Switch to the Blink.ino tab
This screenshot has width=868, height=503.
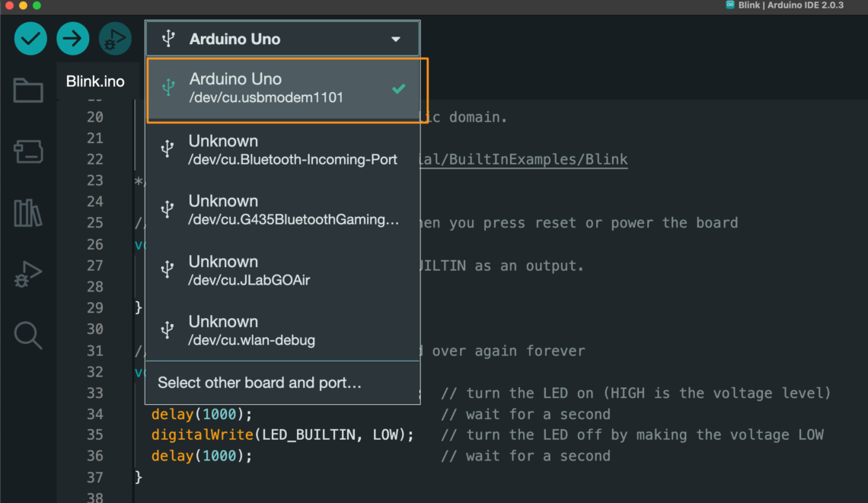(x=95, y=81)
